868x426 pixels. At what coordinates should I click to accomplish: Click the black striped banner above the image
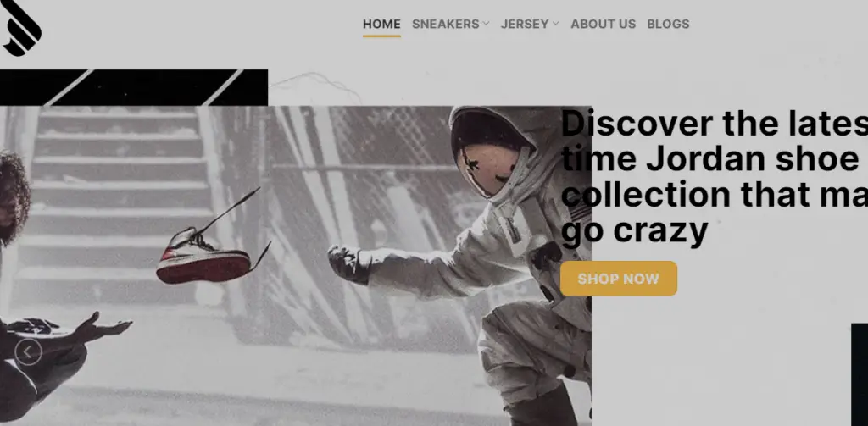click(134, 87)
